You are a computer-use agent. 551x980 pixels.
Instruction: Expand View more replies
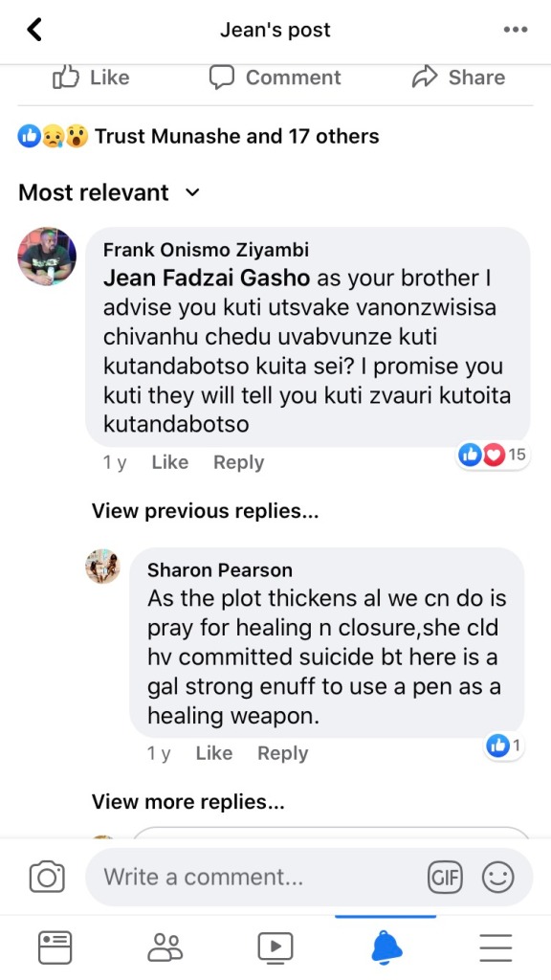click(x=188, y=801)
